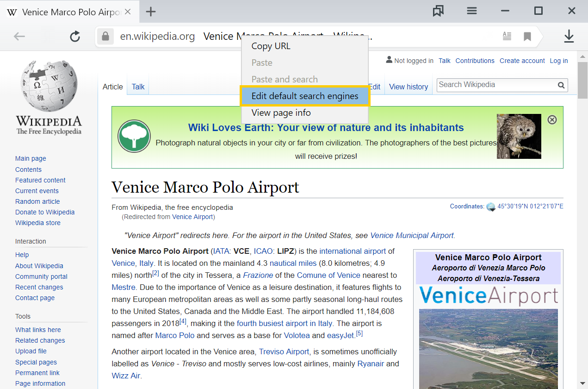Switch to the Article tab

pyautogui.click(x=113, y=87)
